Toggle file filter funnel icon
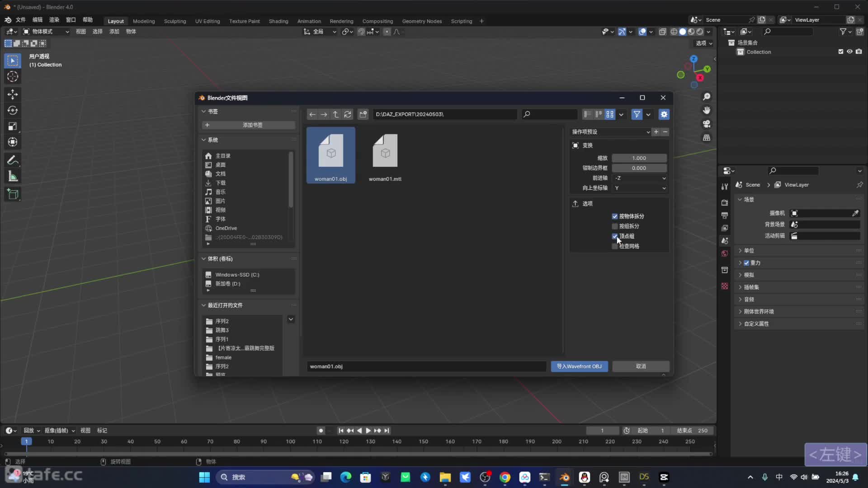This screenshot has height=488, width=868. click(x=637, y=114)
